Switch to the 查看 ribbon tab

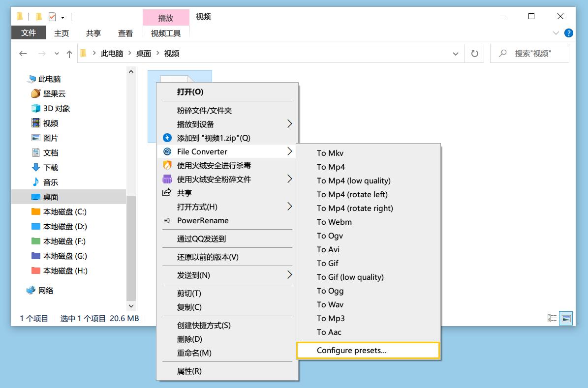click(125, 33)
